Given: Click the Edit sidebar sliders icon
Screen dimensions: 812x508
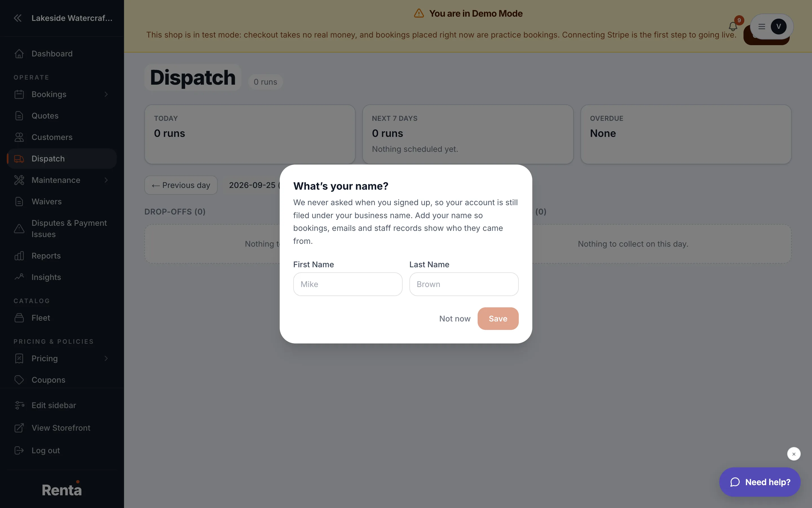Looking at the screenshot, I should (x=19, y=406).
